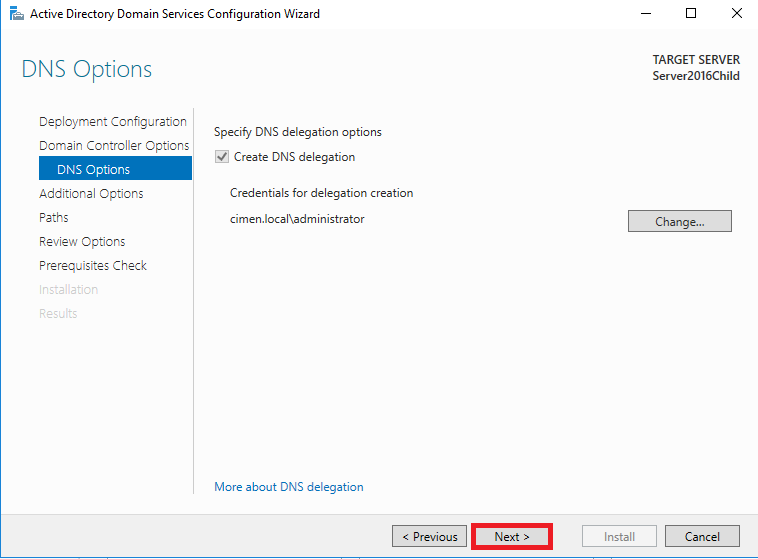Jump to the Paths step

coord(54,218)
